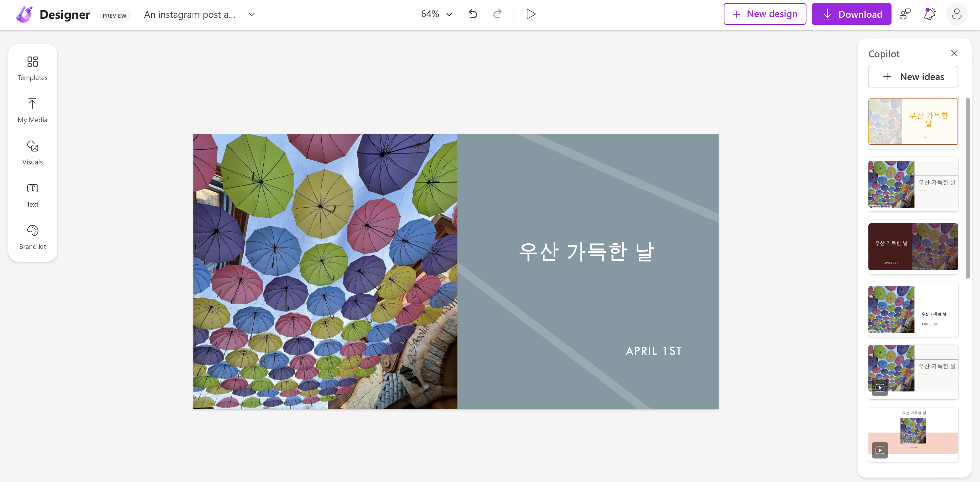The width and height of the screenshot is (980, 482).
Task: Open My Media upload panel
Action: [x=32, y=111]
